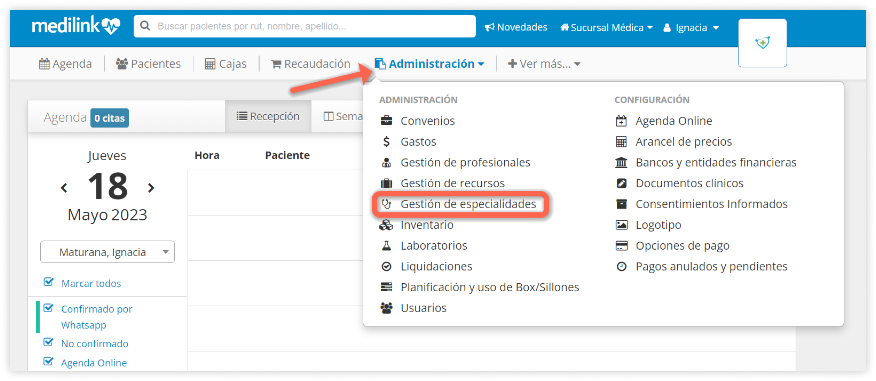876x381 pixels.
Task: Click the Planificación y uso de Box/Sillones icon
Action: [386, 287]
